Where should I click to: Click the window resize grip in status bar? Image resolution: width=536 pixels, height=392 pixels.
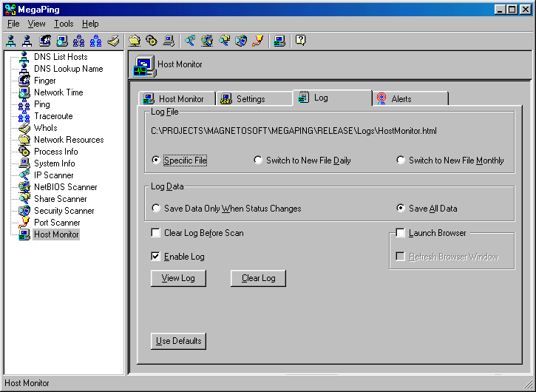click(x=528, y=383)
